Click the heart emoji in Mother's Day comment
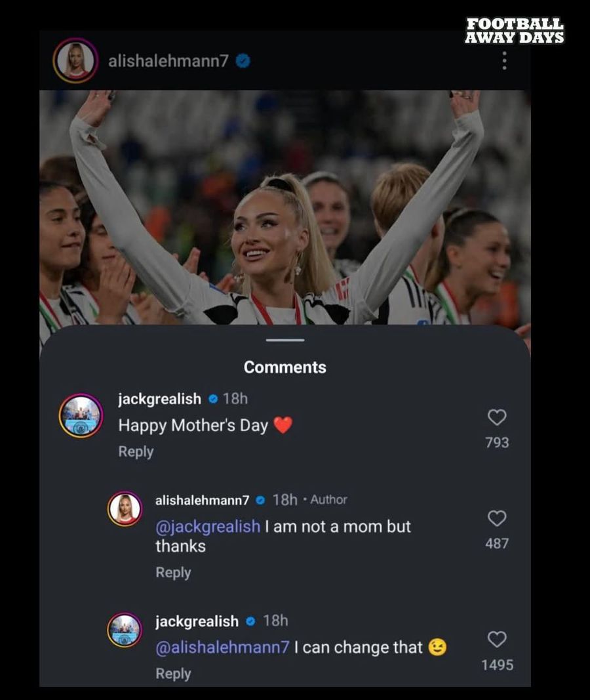 (x=283, y=426)
